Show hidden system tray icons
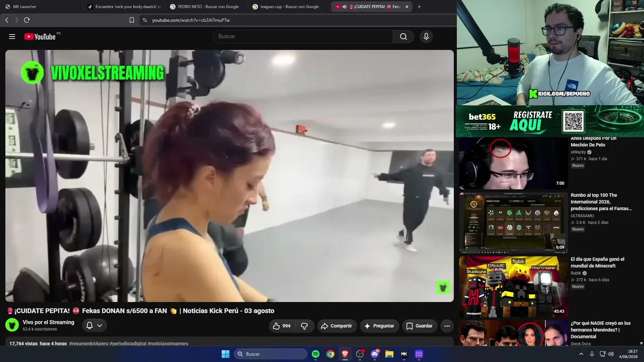 pyautogui.click(x=581, y=354)
